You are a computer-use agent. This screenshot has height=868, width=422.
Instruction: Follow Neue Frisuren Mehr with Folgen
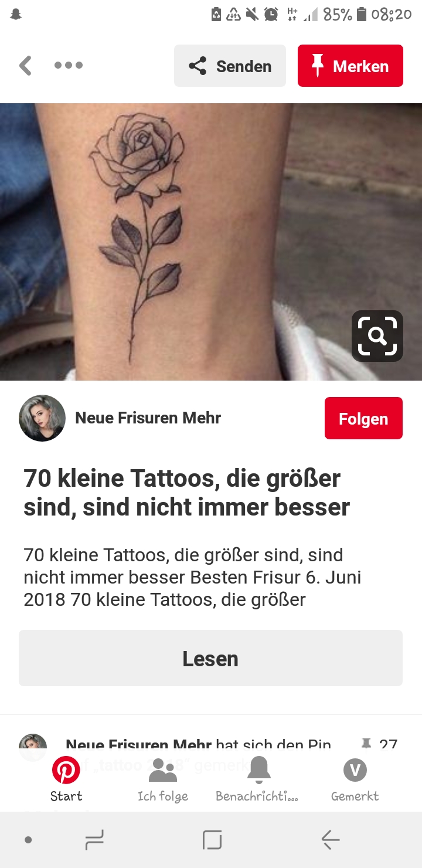(363, 418)
